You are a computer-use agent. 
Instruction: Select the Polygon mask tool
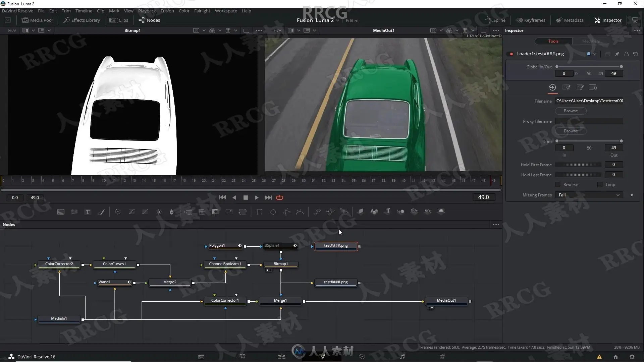point(287,212)
